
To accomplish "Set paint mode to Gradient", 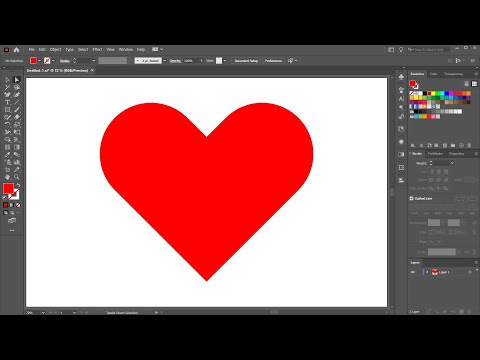I will pos(12,205).
